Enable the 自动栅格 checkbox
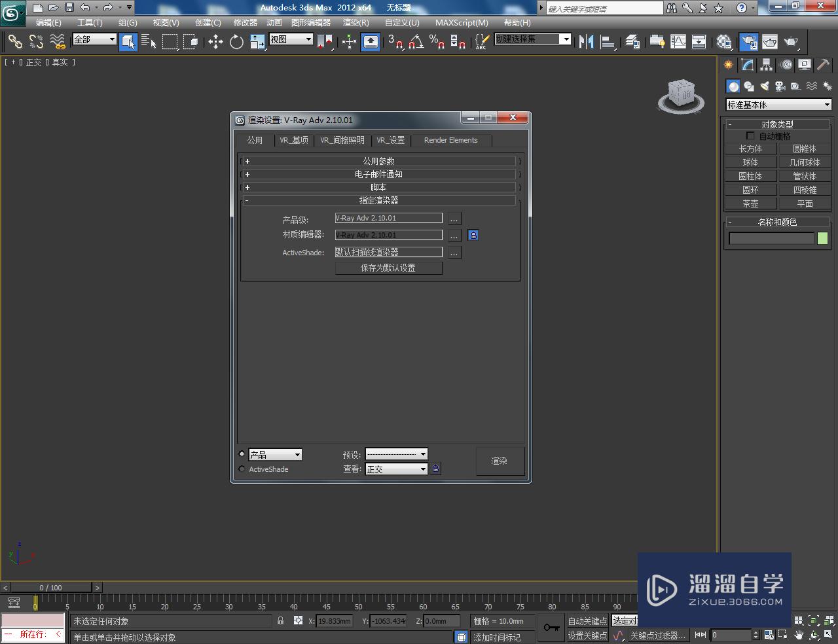Screen dimensions: 838x644 pos(750,136)
